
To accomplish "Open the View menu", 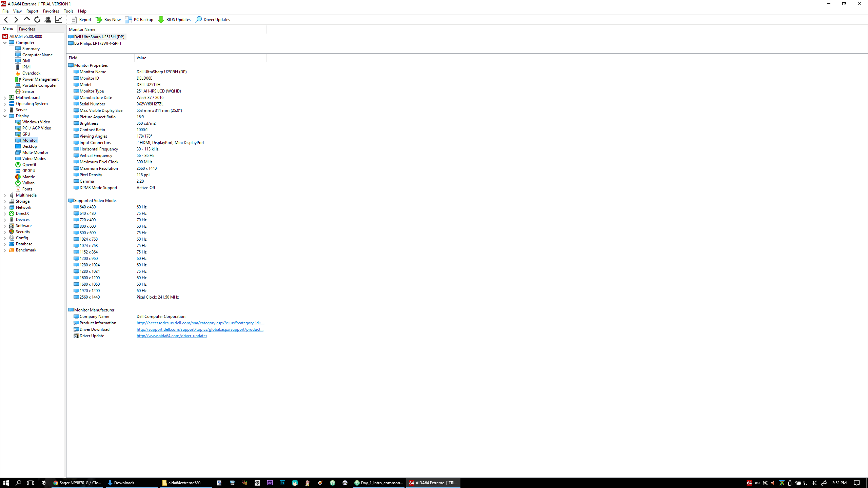I will (17, 11).
